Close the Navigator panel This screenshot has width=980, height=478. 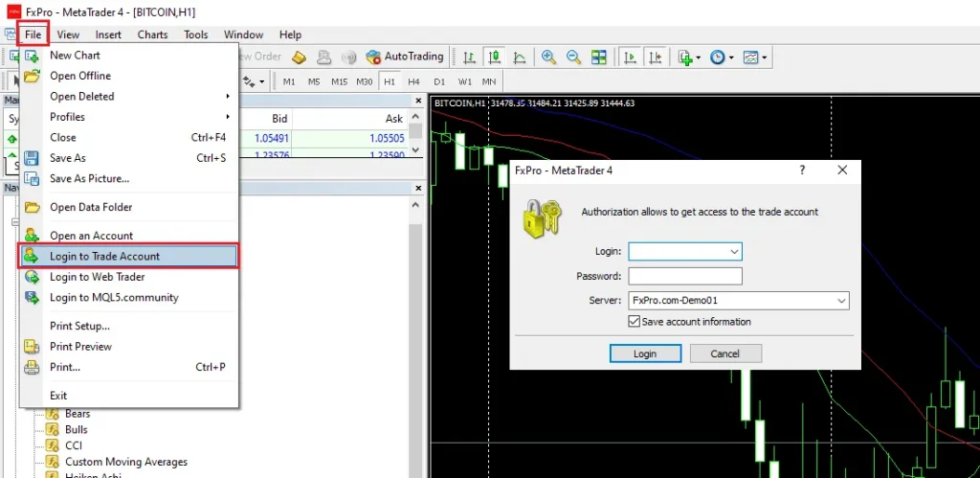pos(417,189)
